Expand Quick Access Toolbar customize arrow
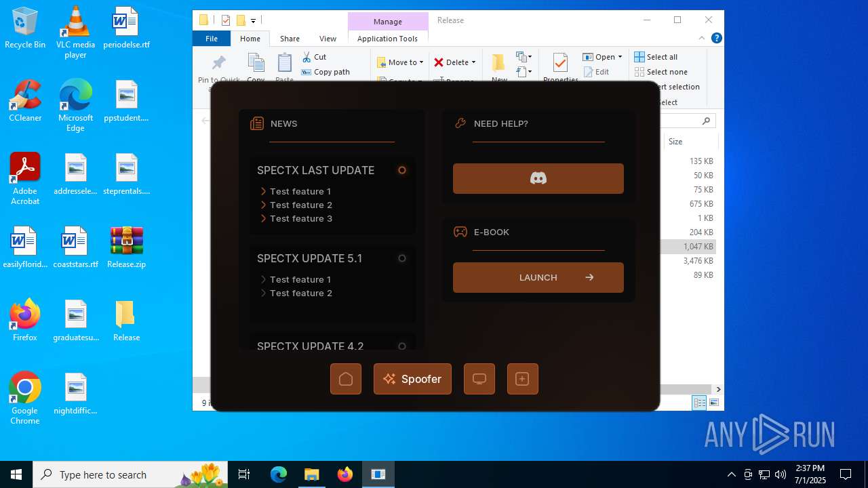Viewport: 868px width, 488px height. 253,20
